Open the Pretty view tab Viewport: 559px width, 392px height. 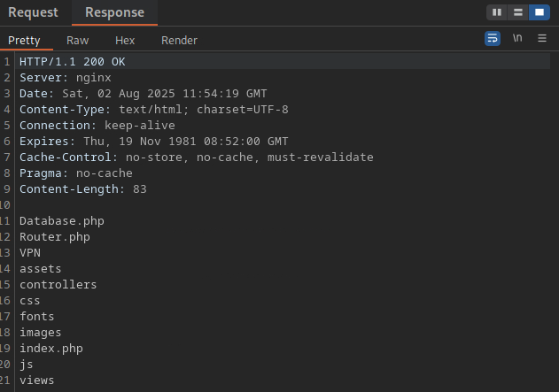[x=25, y=40]
